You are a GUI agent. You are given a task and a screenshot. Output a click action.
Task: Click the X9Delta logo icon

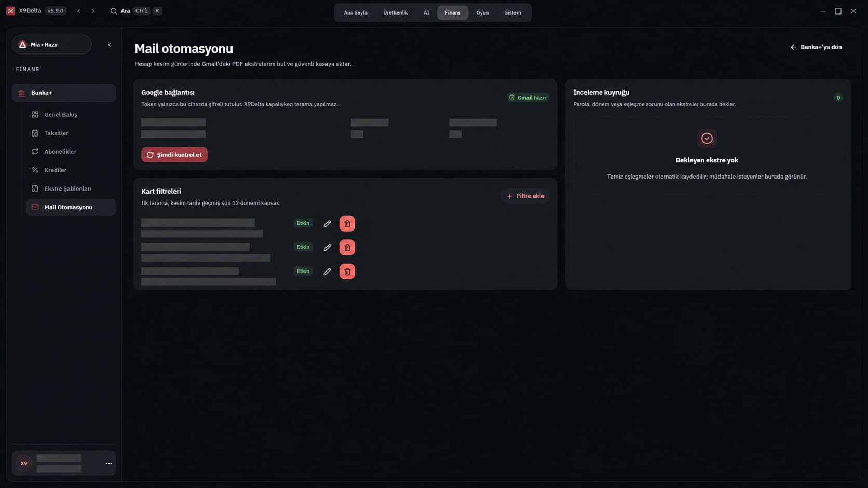(x=10, y=11)
